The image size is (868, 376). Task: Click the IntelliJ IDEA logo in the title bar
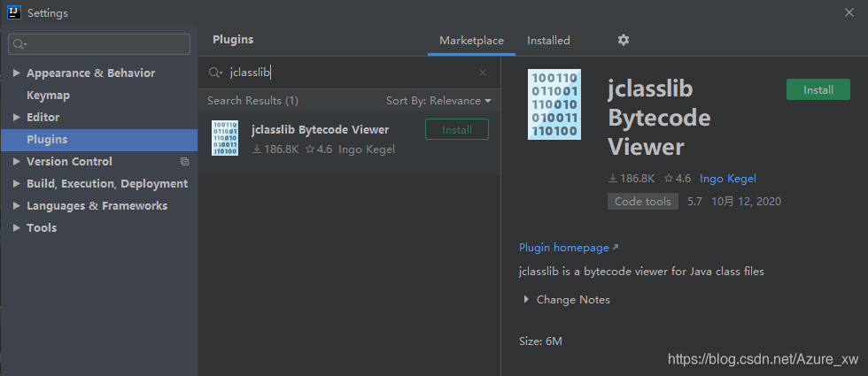point(14,12)
